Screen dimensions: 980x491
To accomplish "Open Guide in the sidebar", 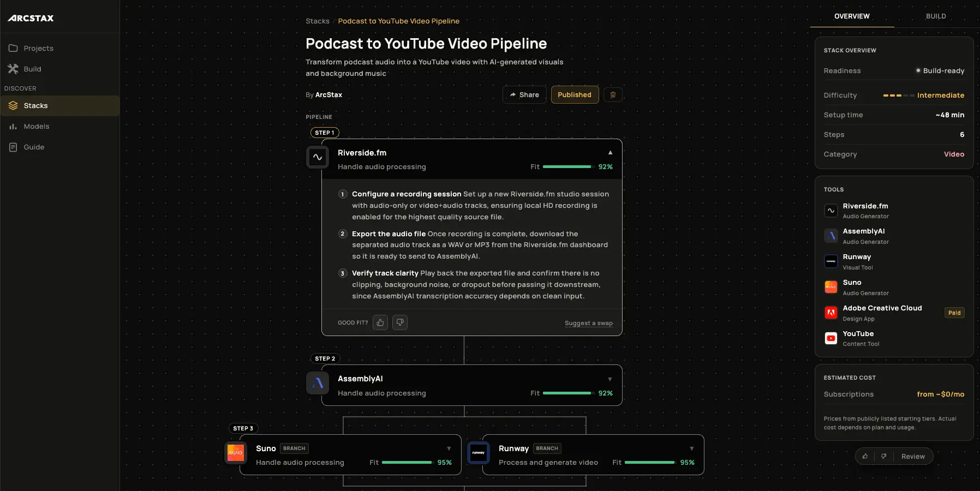I will [60, 147].
